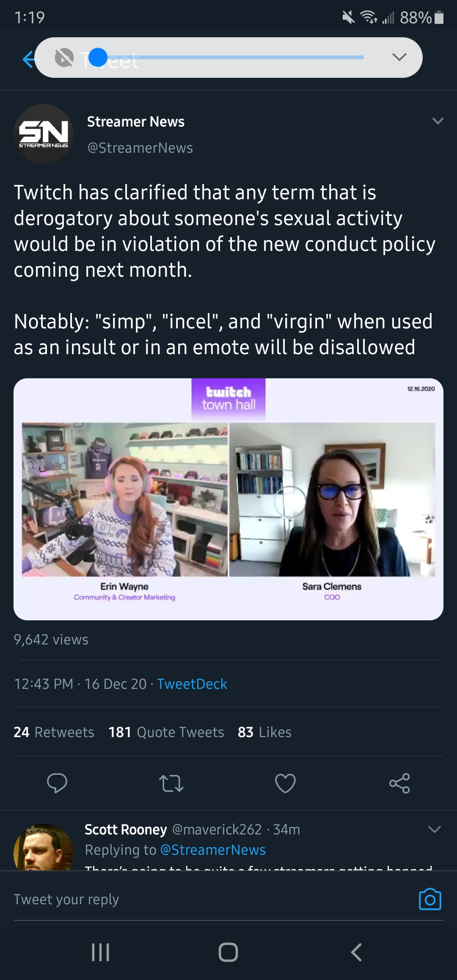Toggle the muted ringer icon on volume bar
457x980 pixels.
coord(64,58)
